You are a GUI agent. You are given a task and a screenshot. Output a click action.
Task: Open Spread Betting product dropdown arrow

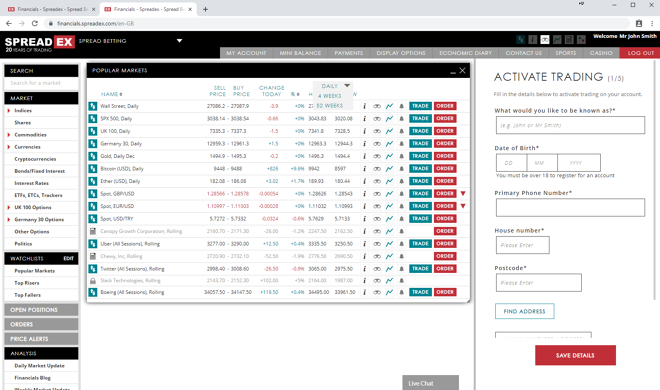click(179, 41)
